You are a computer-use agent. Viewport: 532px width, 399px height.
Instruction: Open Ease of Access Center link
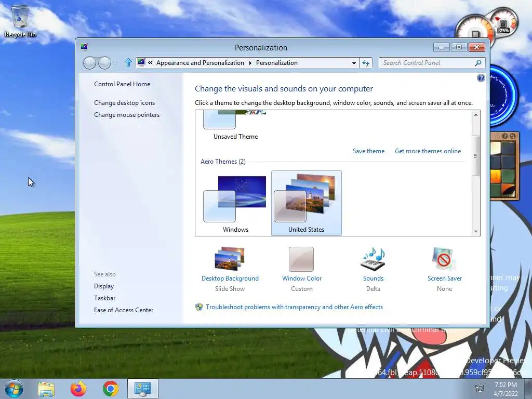[124, 310]
